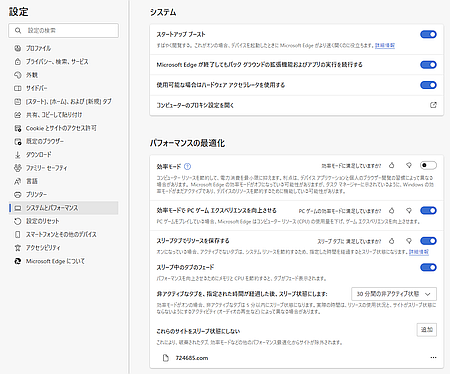
Task: Open ダウンロード settings page
Action: (x=63, y=155)
